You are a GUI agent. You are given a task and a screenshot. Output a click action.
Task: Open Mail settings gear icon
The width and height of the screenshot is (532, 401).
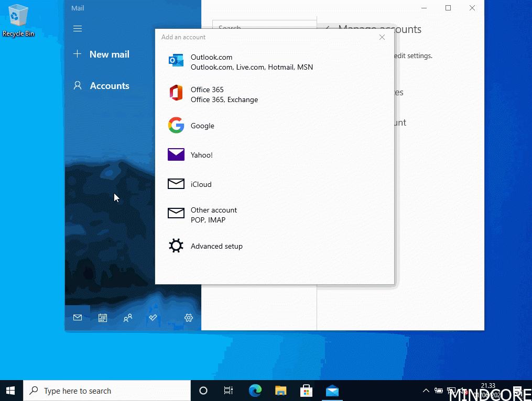pos(189,318)
